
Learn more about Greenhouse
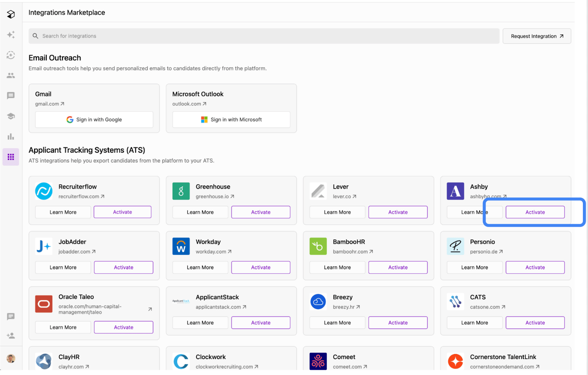tap(200, 212)
